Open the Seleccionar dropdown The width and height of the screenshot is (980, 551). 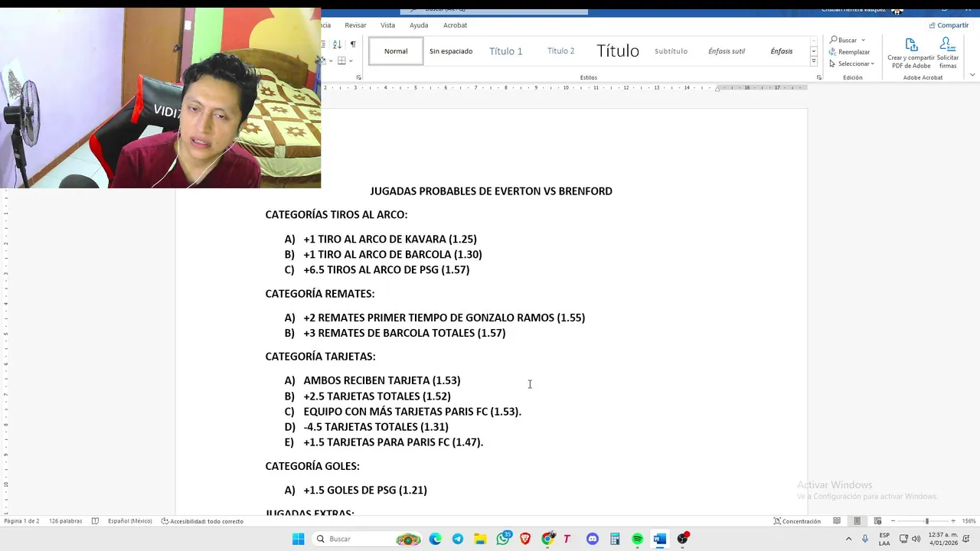851,64
